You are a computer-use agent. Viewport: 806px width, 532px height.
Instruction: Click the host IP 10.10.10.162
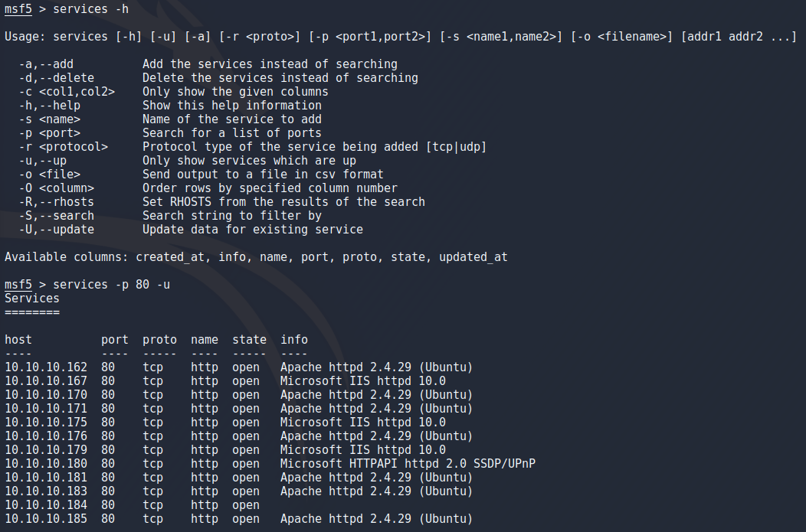coord(46,367)
